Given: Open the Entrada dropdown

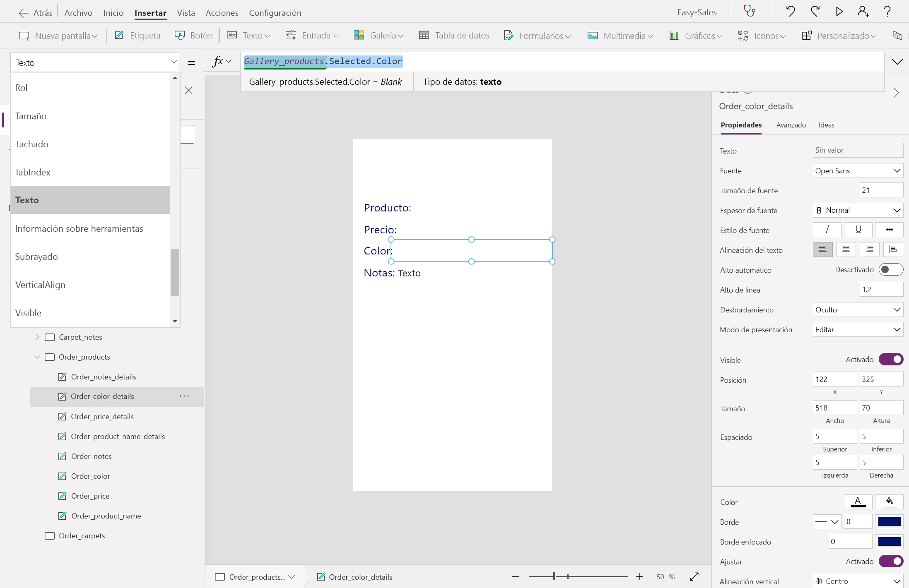Looking at the screenshot, I should [312, 36].
